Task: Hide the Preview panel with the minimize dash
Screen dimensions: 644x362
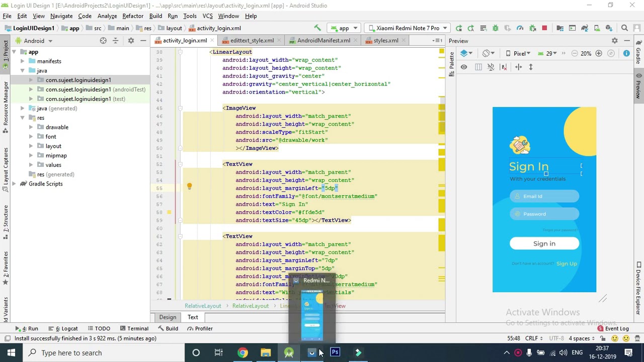Action: click(627, 41)
